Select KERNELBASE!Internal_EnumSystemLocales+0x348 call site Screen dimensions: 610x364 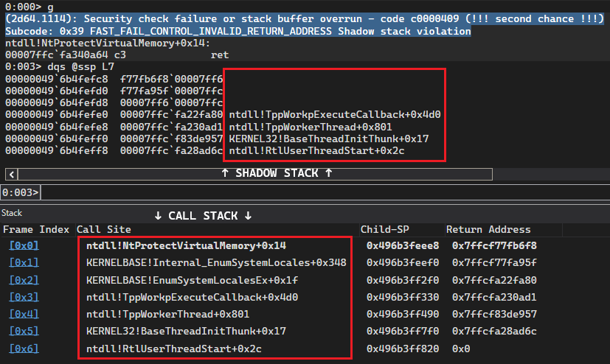coord(216,262)
